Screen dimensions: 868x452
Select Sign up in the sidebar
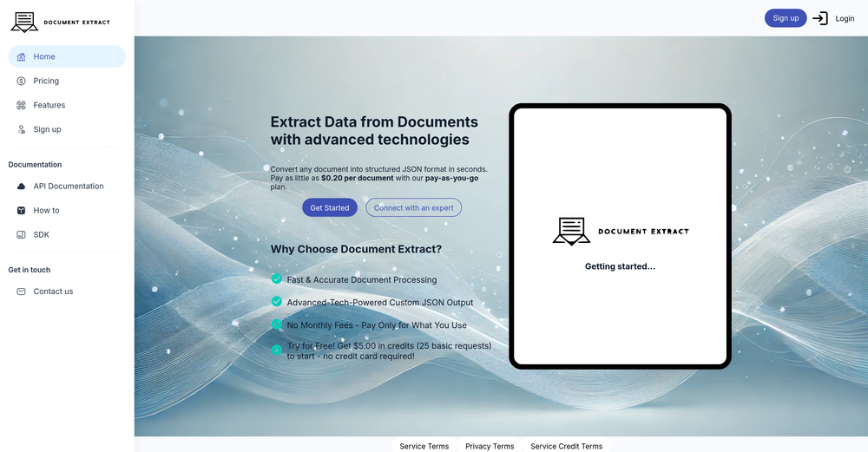pyautogui.click(x=67, y=129)
